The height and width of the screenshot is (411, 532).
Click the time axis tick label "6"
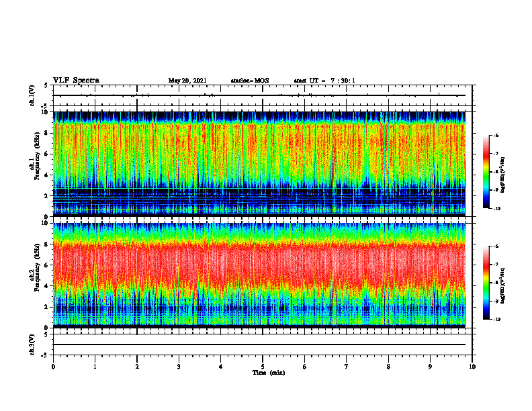tap(305, 367)
